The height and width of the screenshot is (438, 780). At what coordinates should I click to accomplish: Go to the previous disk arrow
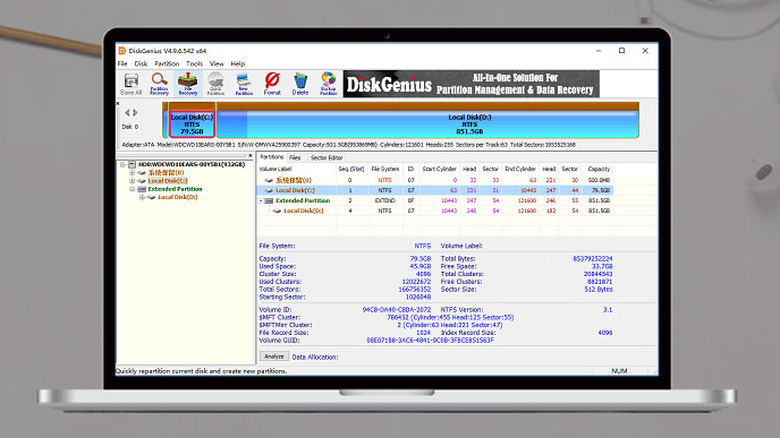pos(127,112)
